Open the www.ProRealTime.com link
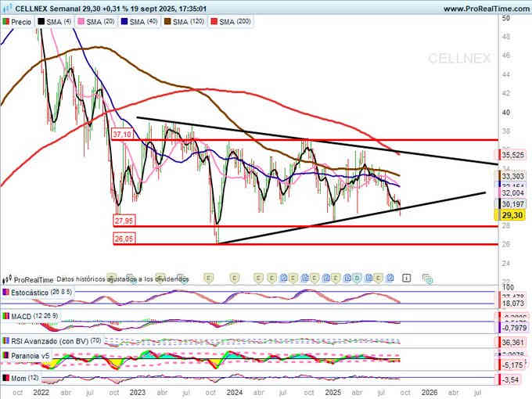The width and height of the screenshot is (532, 399). click(487, 9)
